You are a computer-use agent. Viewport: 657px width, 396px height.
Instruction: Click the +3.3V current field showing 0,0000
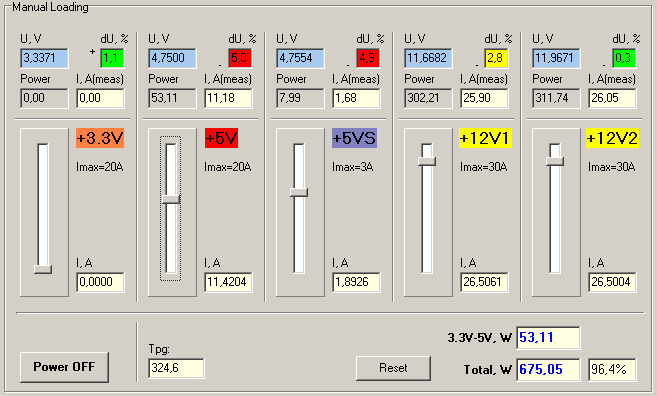[101, 282]
